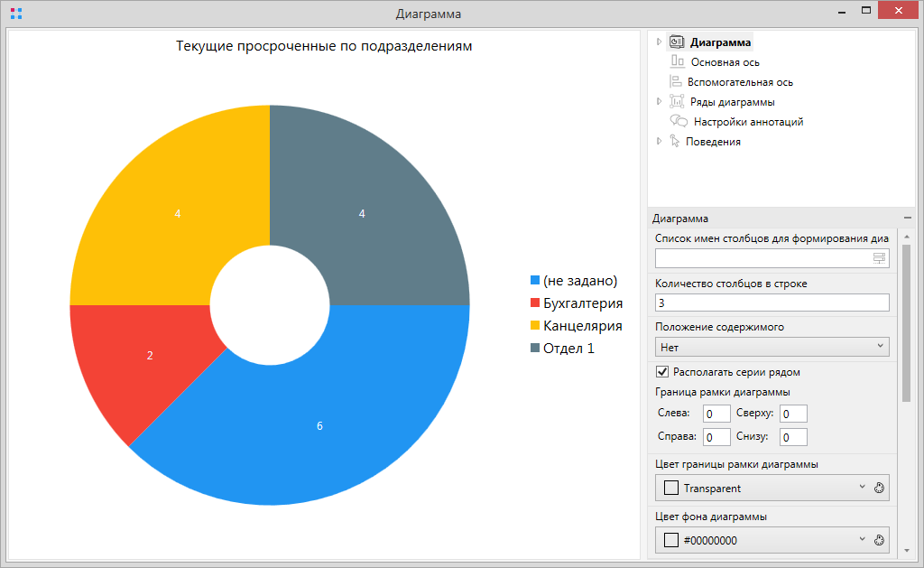Expand the Диаграмма tree node

pyautogui.click(x=659, y=42)
